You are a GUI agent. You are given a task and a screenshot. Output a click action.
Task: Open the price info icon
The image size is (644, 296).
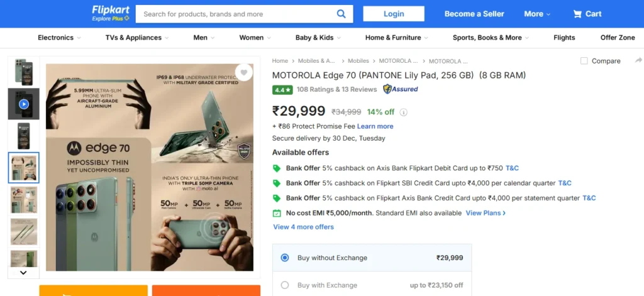click(404, 112)
